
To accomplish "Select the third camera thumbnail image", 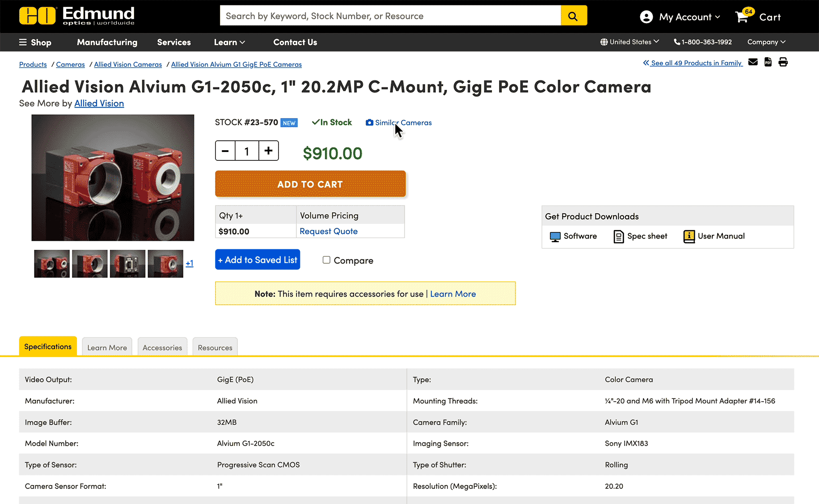I will tap(127, 264).
